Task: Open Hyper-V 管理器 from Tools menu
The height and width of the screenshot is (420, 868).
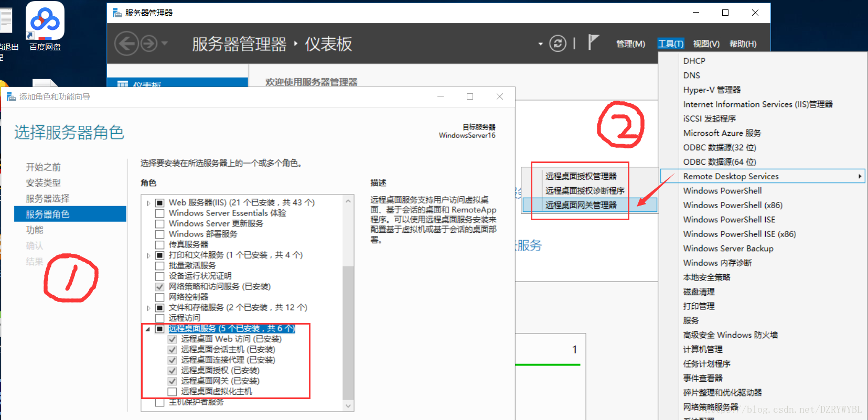Action: click(712, 90)
